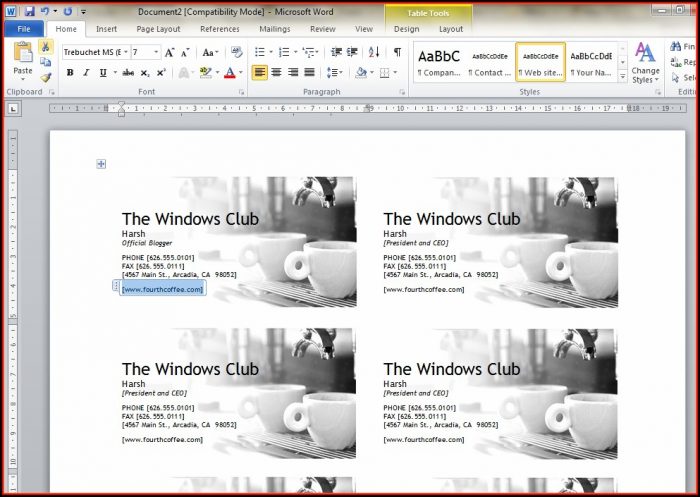Viewport: 700px width, 497px height.
Task: Open the multilevel list dropdown
Action: pyautogui.click(x=317, y=52)
